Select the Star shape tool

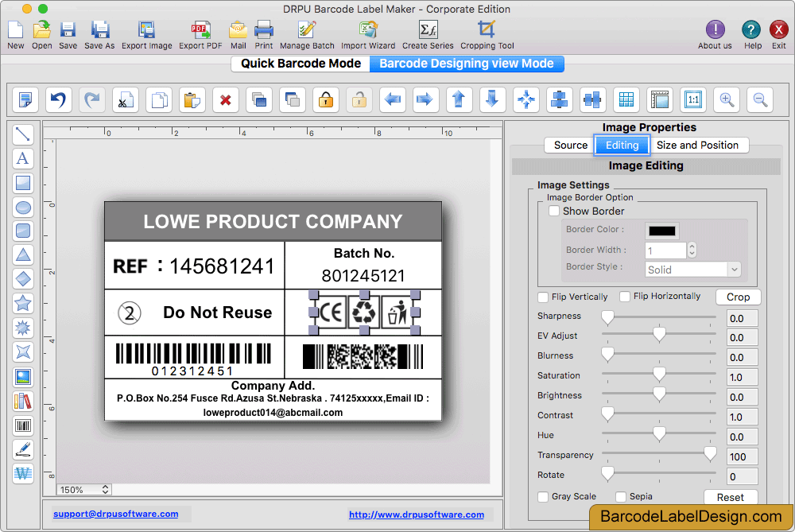pos(23,303)
